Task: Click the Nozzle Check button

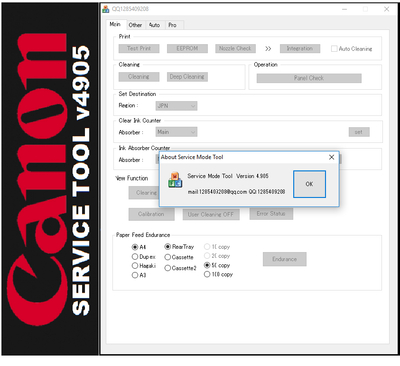Action: pos(235,49)
